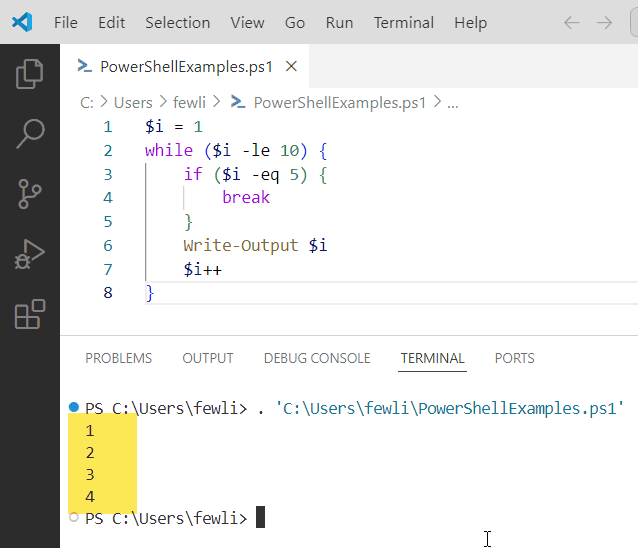The height and width of the screenshot is (548, 638).
Task: Navigate back with the left arrow
Action: coord(572,22)
